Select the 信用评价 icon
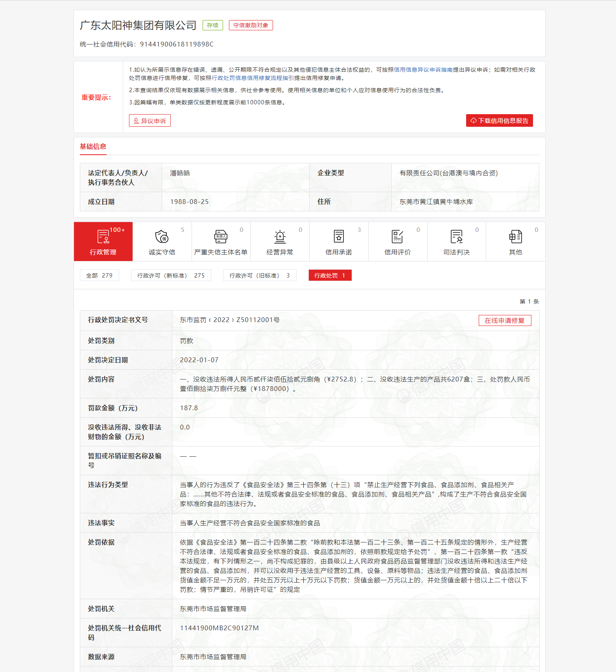The width and height of the screenshot is (616, 672). coord(397,237)
